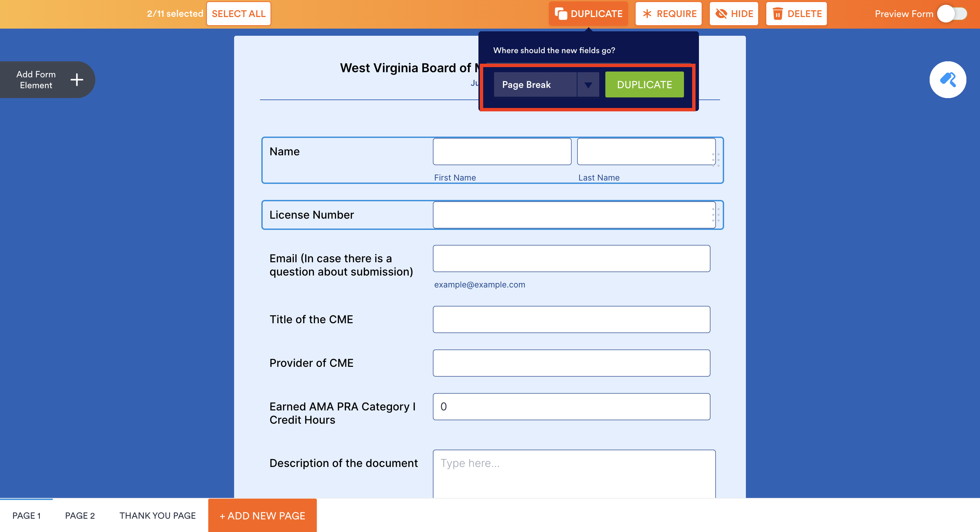980x532 pixels.
Task: Toggle the Preview Form switch
Action: 952,14
